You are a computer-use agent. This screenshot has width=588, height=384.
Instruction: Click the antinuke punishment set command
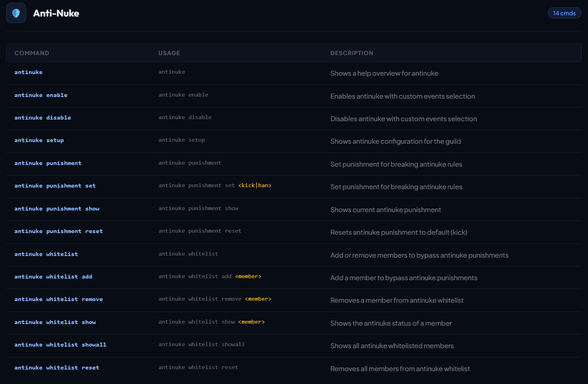coord(55,186)
